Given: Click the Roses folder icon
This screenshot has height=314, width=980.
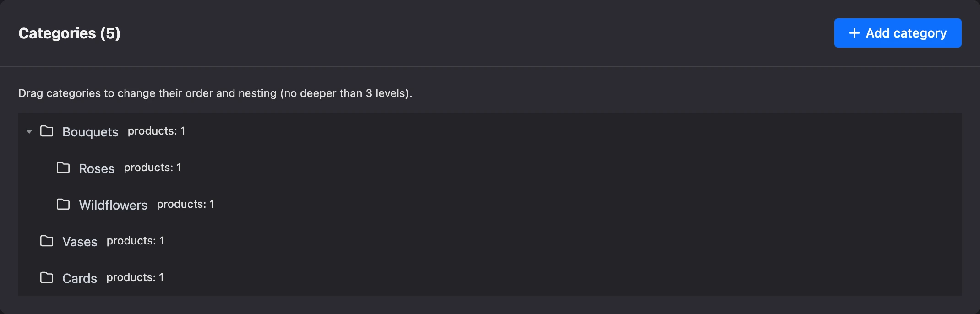Looking at the screenshot, I should (x=63, y=168).
